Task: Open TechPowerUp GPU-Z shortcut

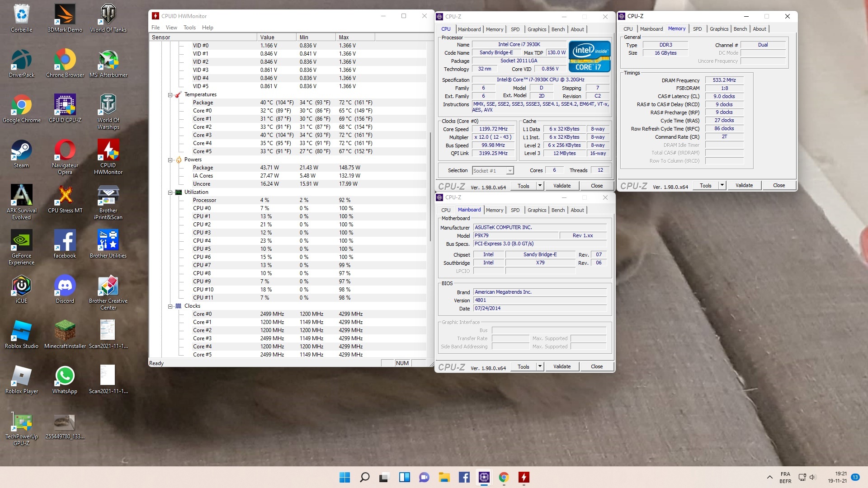Action: coord(22,428)
